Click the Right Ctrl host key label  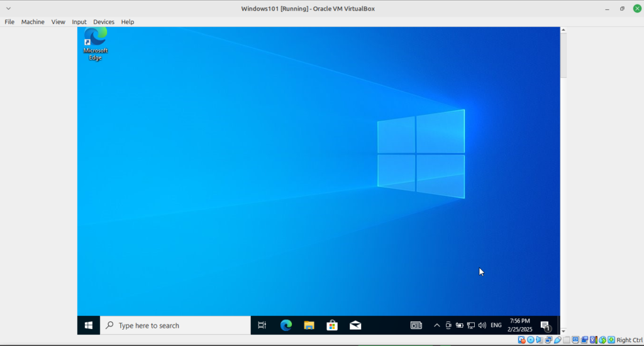click(x=629, y=340)
